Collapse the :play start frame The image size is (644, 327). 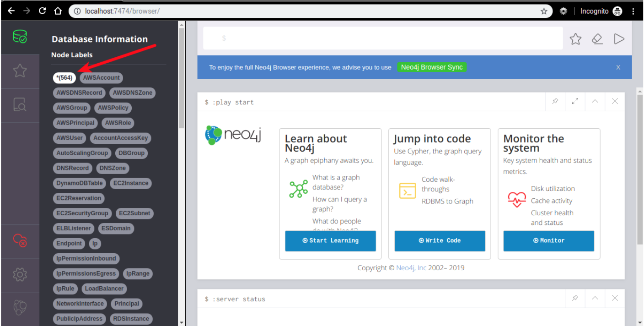coord(595,101)
